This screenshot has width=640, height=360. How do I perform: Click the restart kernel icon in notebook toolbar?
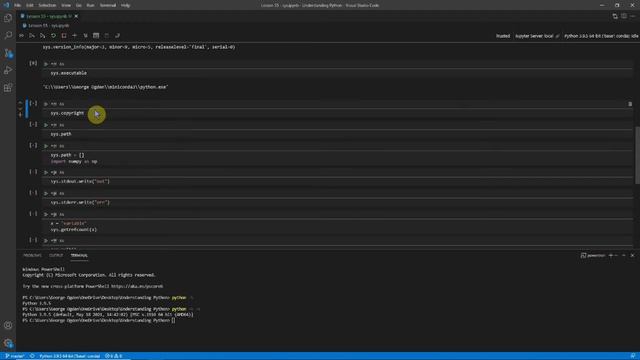click(53, 36)
